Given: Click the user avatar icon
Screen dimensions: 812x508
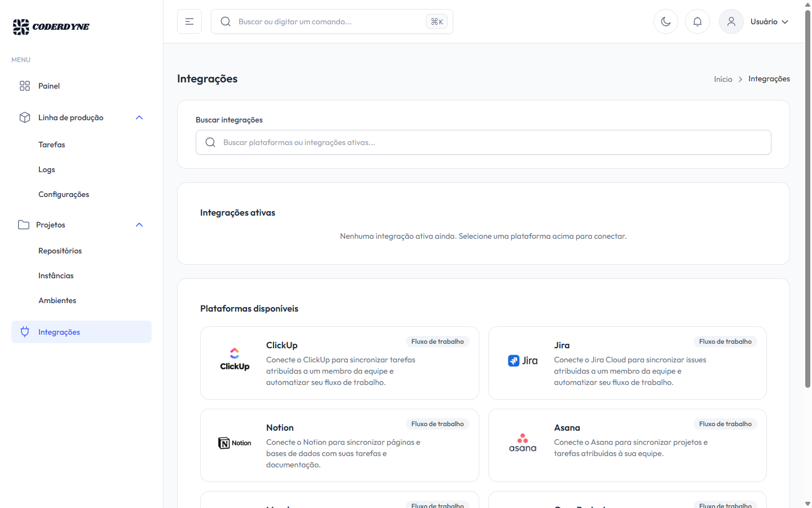Looking at the screenshot, I should tap(731, 21).
